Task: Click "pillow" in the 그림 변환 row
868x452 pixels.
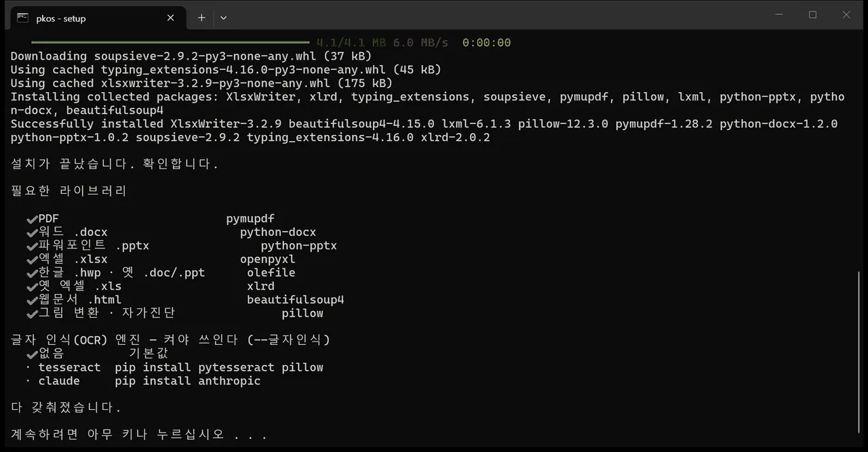Action: 302,313
